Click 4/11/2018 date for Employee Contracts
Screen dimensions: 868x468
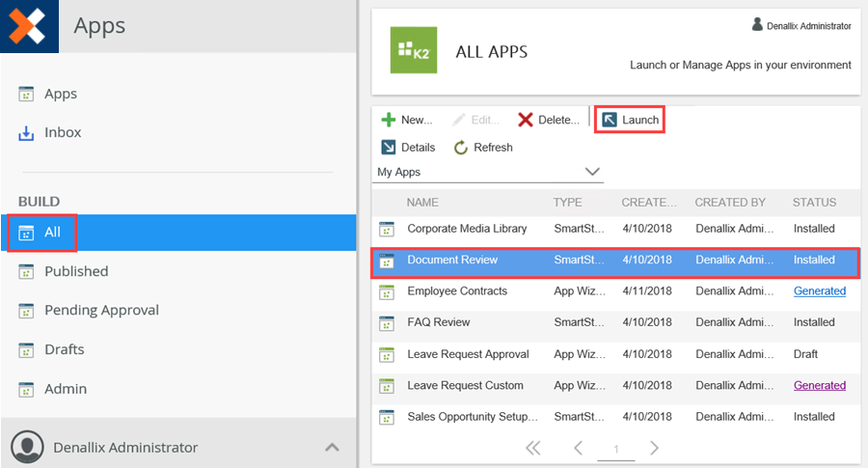647,291
